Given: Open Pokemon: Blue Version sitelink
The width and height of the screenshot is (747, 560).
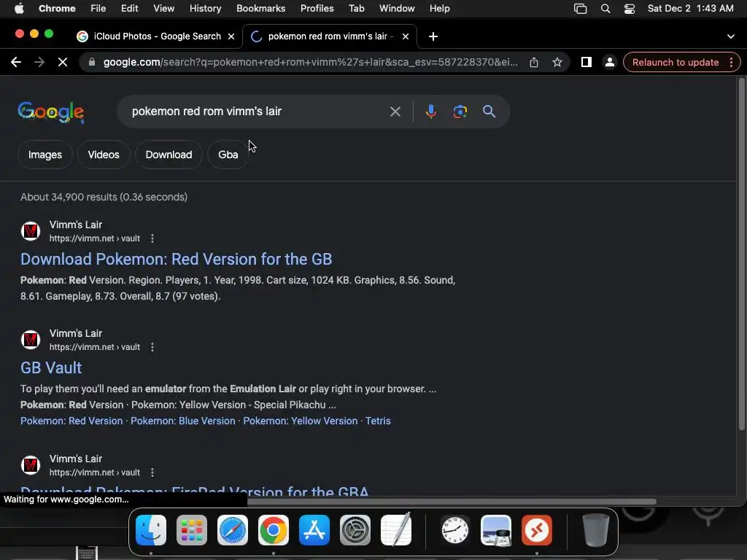Looking at the screenshot, I should pyautogui.click(x=183, y=421).
